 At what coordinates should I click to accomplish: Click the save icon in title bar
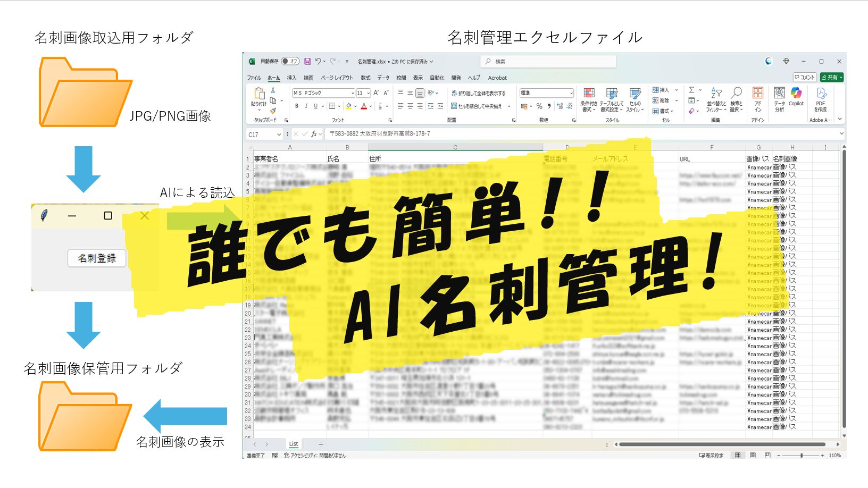click(307, 62)
